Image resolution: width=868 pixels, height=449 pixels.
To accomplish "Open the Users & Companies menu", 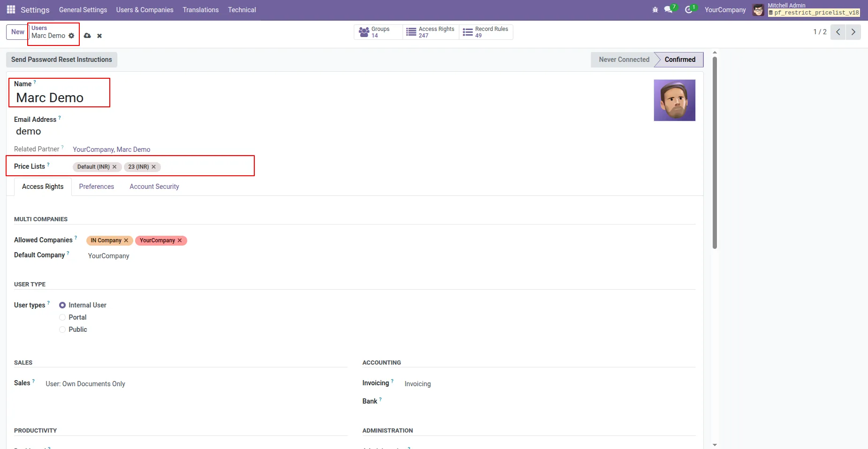I will coord(145,10).
